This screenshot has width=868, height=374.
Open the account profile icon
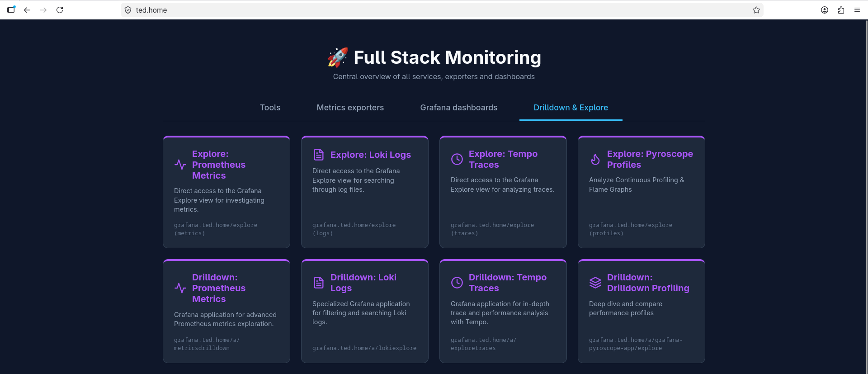[x=825, y=10]
